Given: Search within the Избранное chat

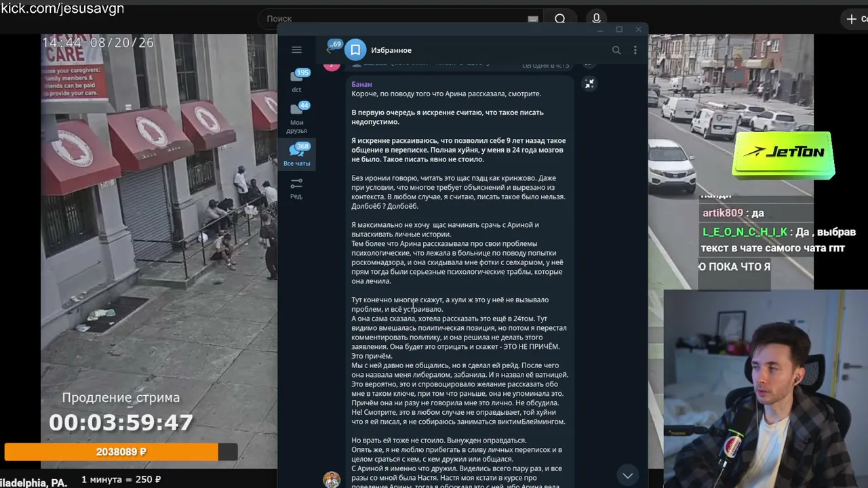Looking at the screenshot, I should (x=616, y=50).
